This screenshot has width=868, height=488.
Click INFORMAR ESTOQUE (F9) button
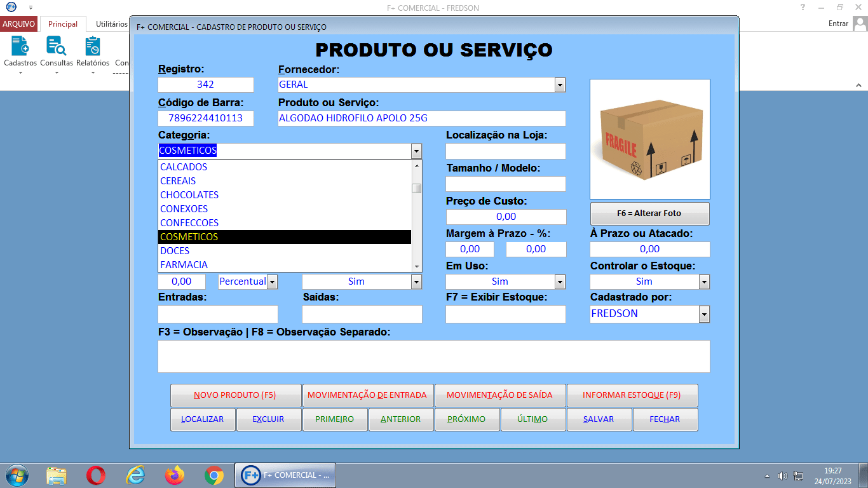(x=632, y=395)
